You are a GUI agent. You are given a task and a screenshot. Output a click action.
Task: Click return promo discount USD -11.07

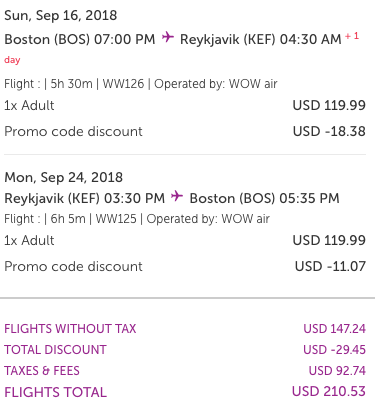pos(330,266)
